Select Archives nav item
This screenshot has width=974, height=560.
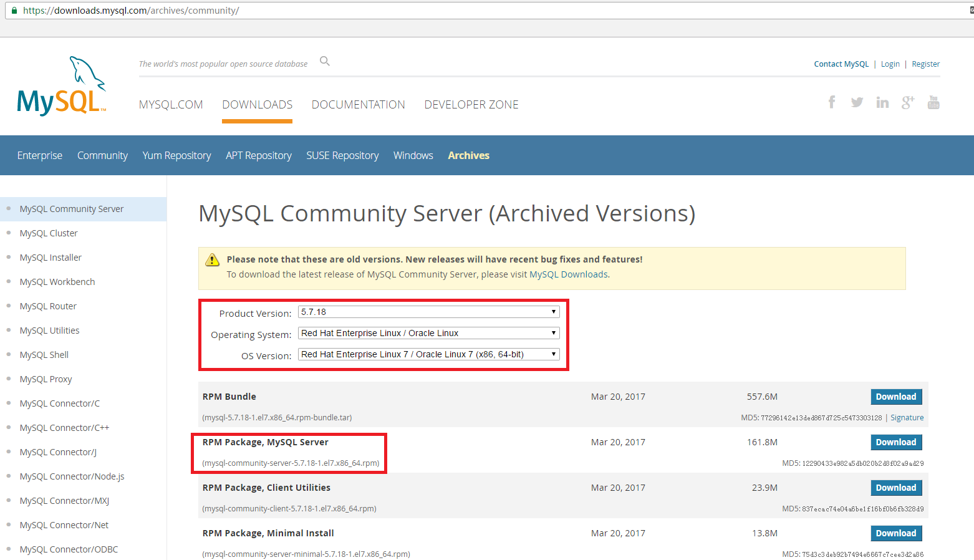469,155
